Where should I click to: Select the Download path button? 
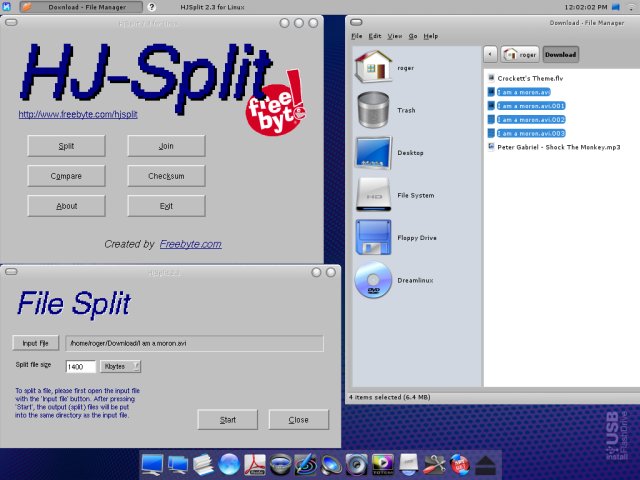[560, 54]
